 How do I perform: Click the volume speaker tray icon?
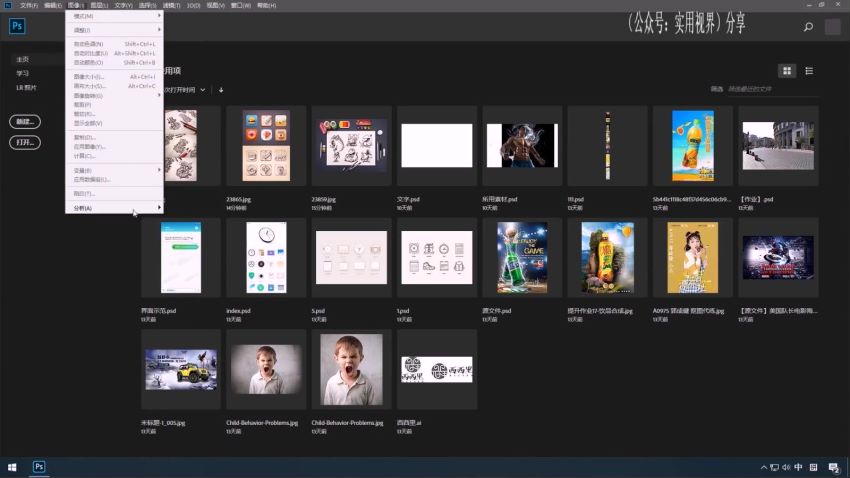coord(786,467)
